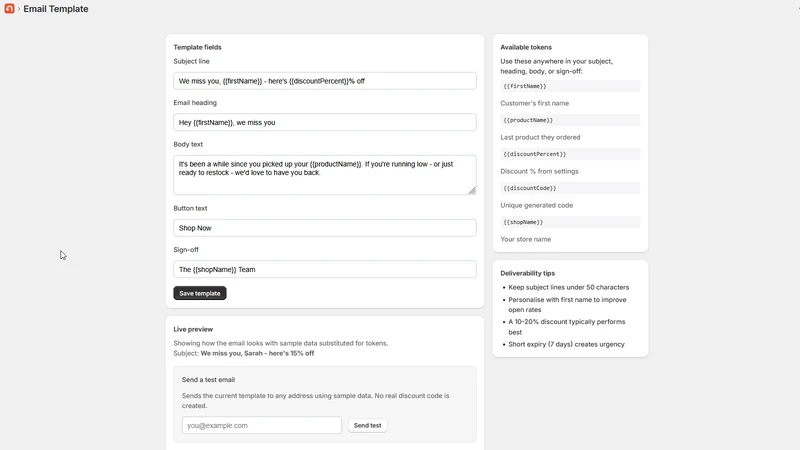
Task: Click into the Body text area
Action: pos(324,175)
